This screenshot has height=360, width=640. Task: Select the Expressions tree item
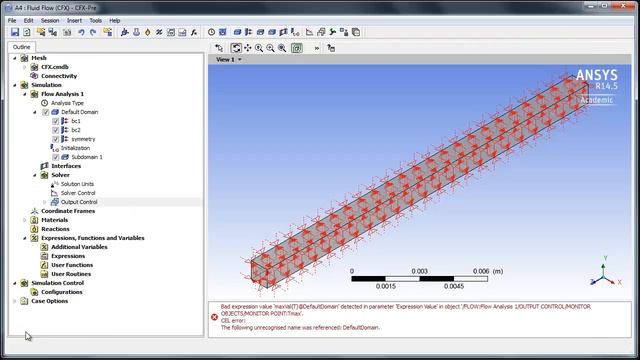tap(68, 256)
